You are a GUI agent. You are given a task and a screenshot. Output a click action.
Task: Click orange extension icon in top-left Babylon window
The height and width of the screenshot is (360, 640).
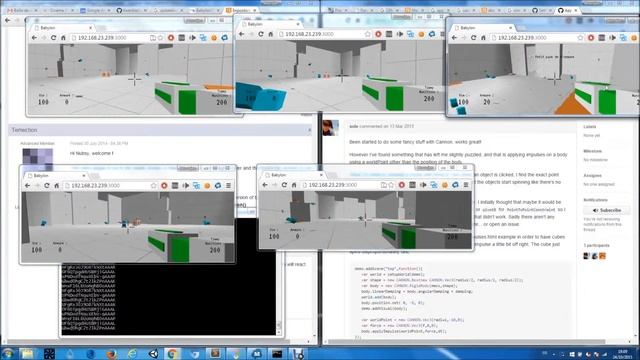(x=214, y=38)
